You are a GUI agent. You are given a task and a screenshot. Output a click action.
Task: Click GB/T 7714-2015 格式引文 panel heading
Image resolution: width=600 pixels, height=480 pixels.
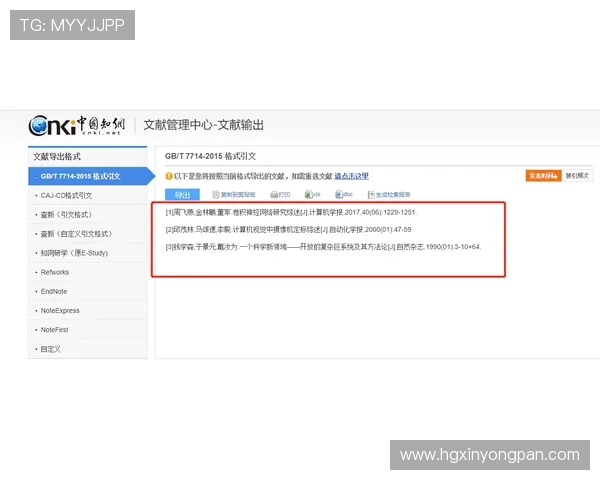click(210, 156)
